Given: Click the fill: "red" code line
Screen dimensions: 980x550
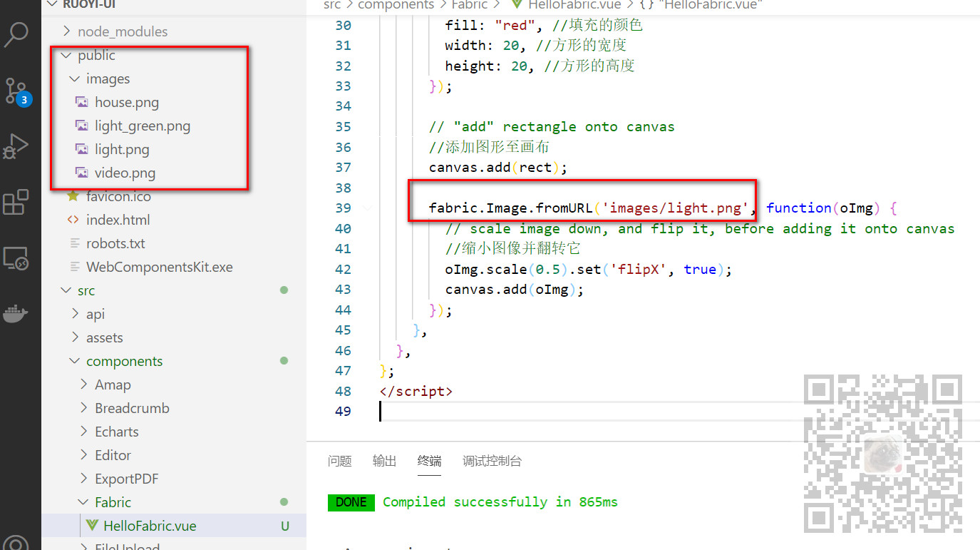Looking at the screenshot, I should point(544,25).
